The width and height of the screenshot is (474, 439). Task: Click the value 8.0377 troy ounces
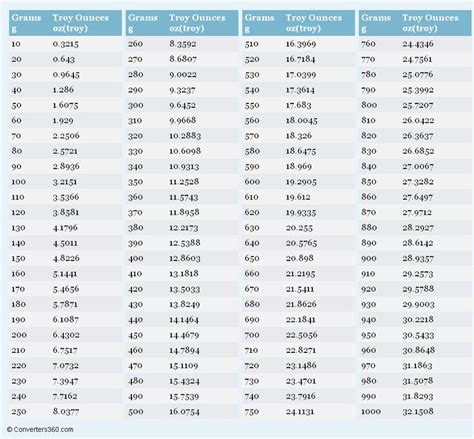tap(66, 412)
